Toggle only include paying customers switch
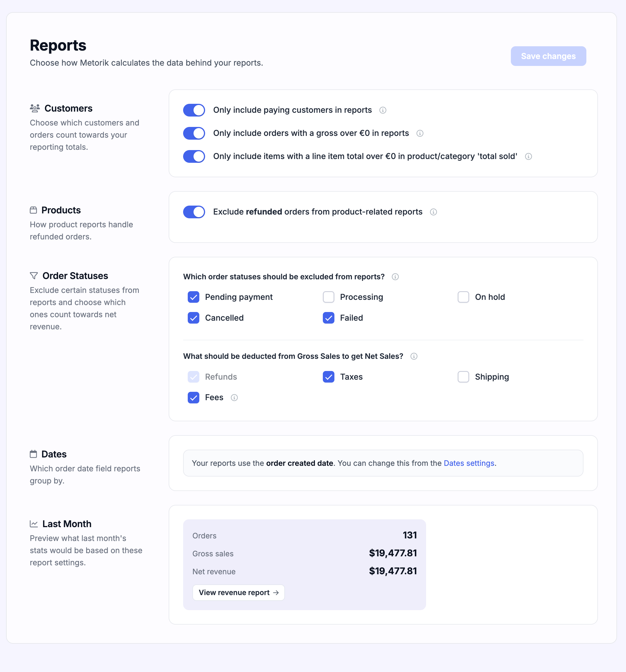 194,110
